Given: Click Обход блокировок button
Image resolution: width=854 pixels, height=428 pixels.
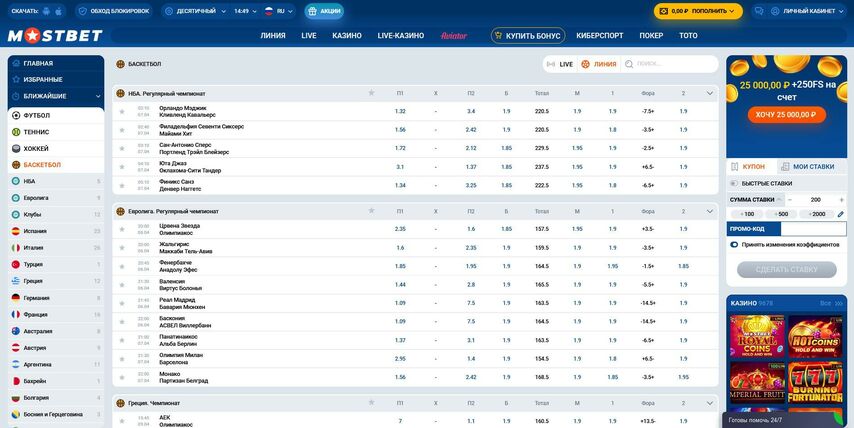Looking at the screenshot, I should [114, 11].
